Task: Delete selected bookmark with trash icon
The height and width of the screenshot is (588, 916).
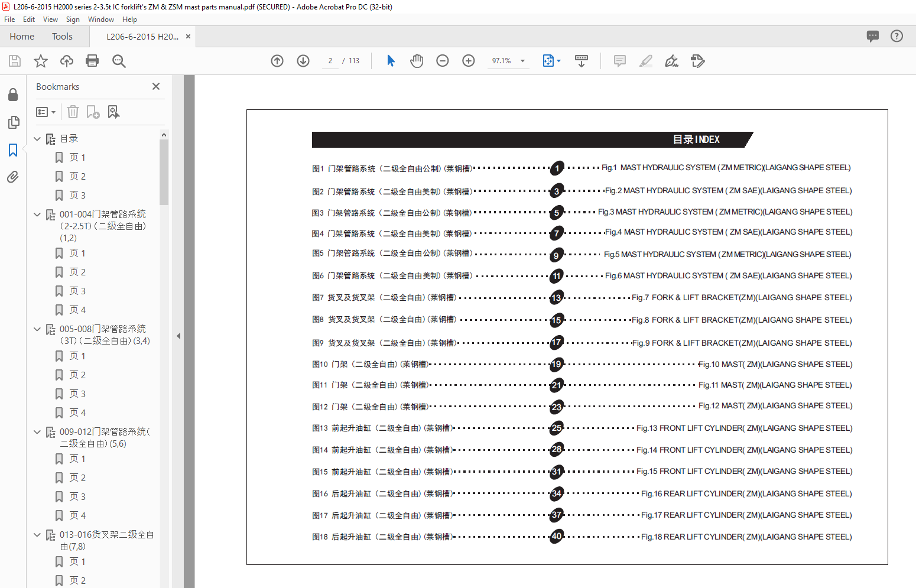Action: [x=73, y=112]
